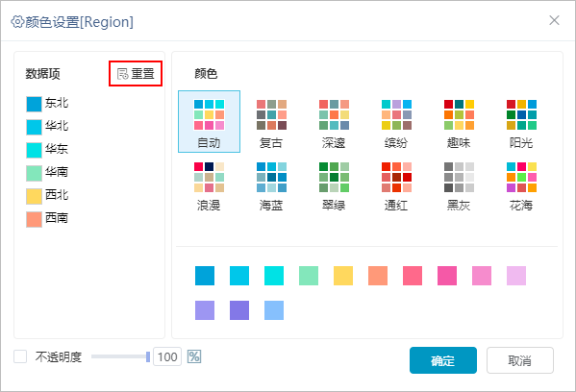
Task: Select the 趣味 color scheme
Action: tap(459, 122)
